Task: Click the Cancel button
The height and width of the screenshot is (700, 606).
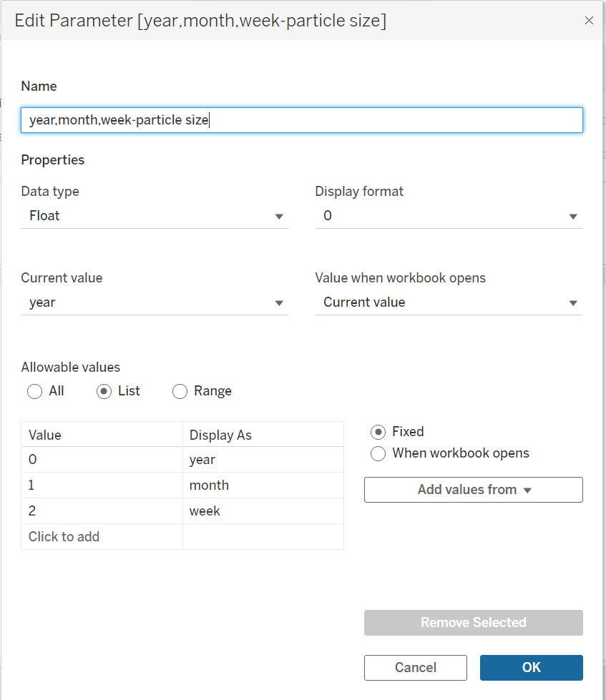Action: tap(415, 667)
